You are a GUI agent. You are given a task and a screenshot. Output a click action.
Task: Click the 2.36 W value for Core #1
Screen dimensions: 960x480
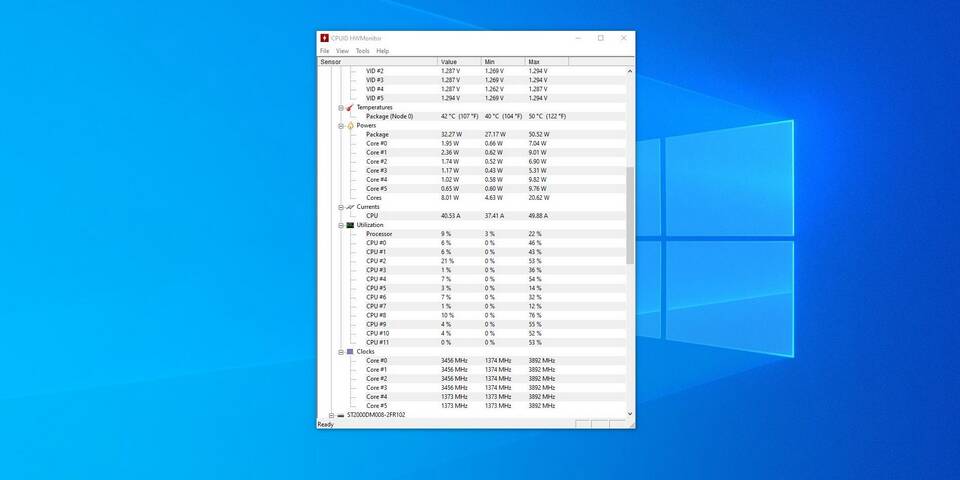tap(449, 152)
